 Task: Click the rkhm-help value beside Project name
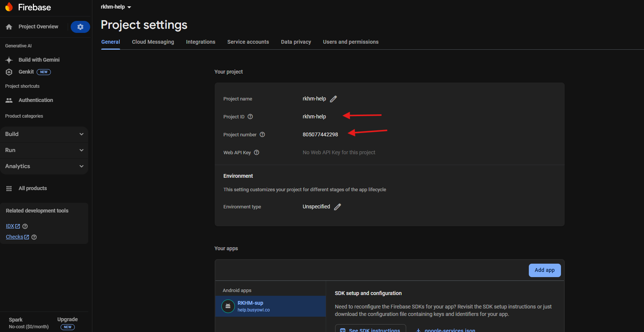tap(315, 99)
